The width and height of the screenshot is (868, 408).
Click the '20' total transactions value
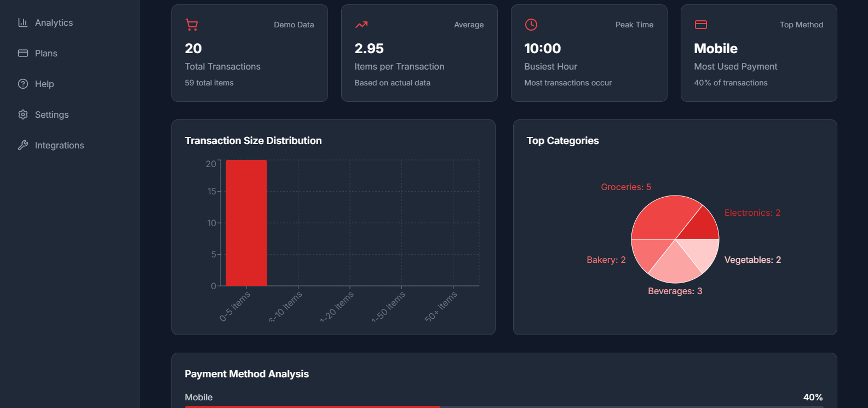tap(193, 49)
